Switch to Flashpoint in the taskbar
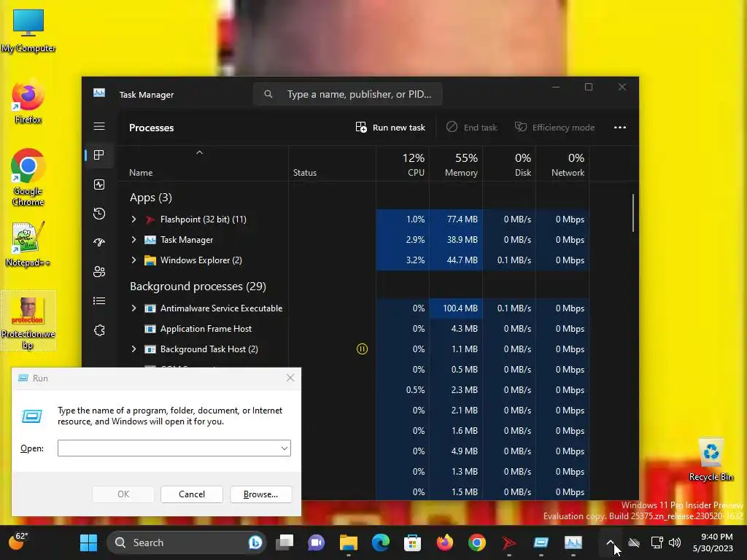This screenshot has height=560, width=747. point(508,542)
